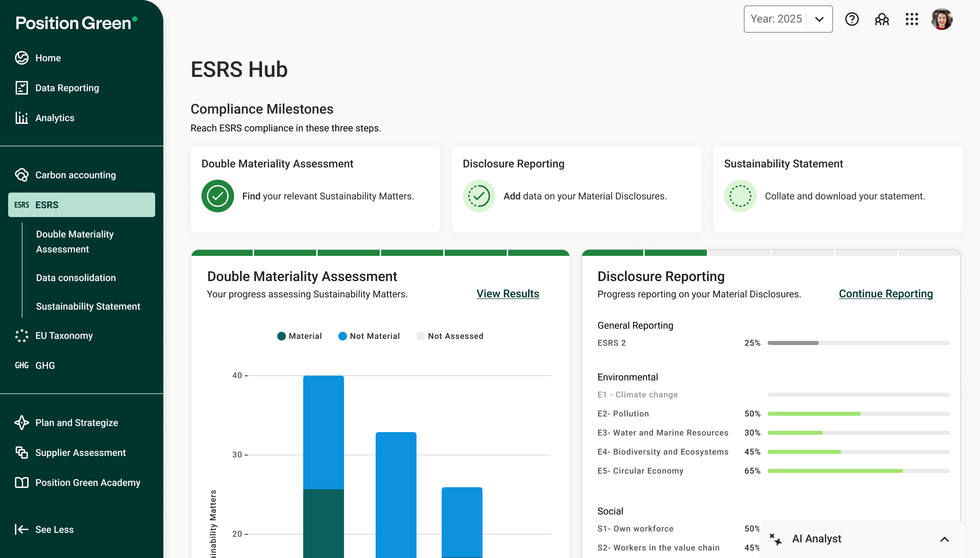Toggle the Material legend series
The image size is (980, 558).
click(x=299, y=336)
